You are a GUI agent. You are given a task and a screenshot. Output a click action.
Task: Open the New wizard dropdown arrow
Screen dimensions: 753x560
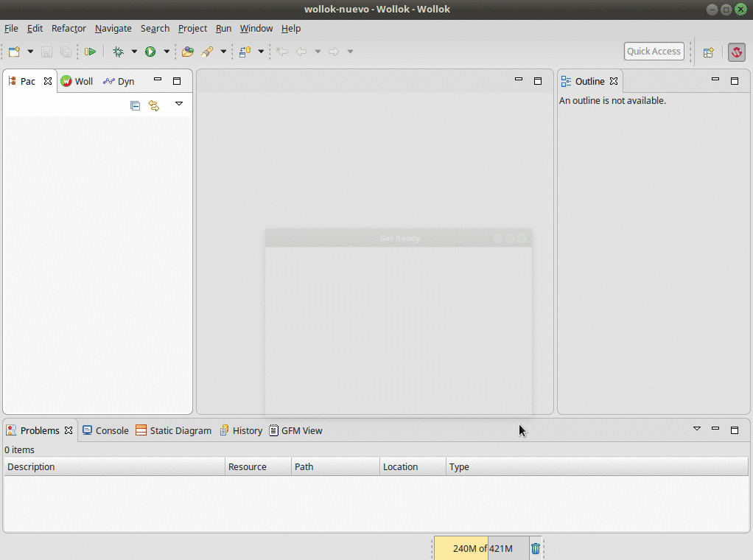coord(30,52)
